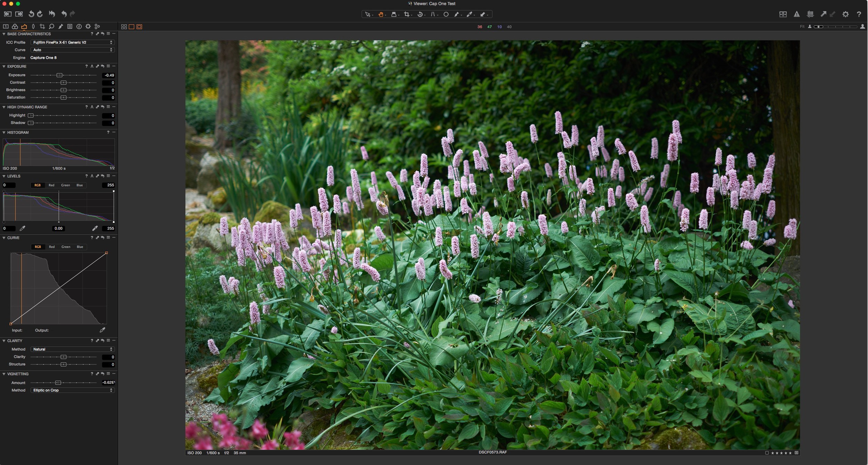
Task: Switch Levels to the Blue channel tab
Action: click(80, 185)
